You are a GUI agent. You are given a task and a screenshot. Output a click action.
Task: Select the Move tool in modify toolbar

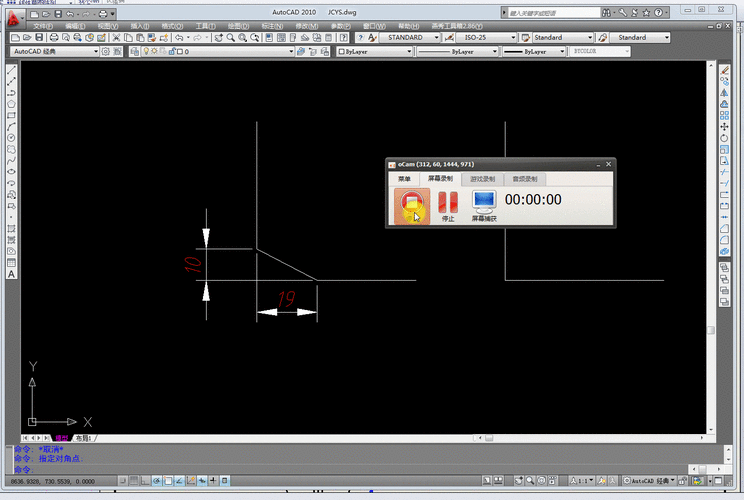(x=725, y=127)
